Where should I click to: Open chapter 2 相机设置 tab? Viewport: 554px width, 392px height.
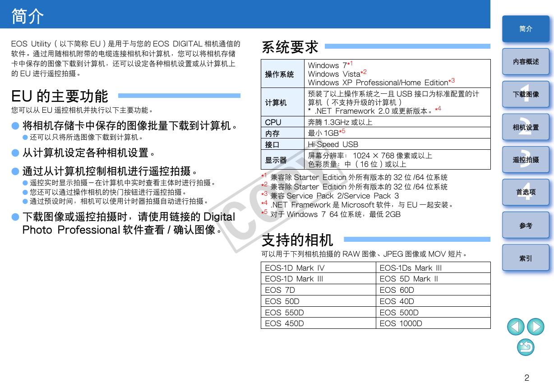click(x=526, y=127)
